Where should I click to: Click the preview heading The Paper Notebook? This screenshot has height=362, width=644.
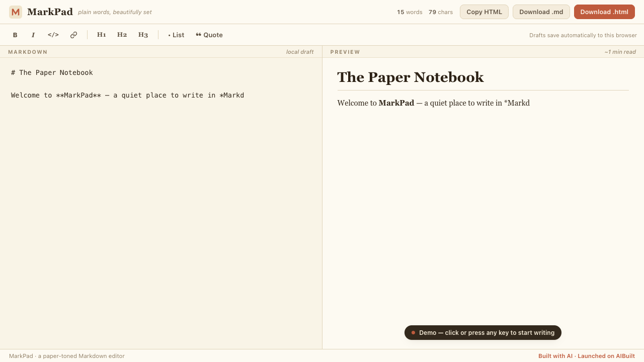[411, 77]
